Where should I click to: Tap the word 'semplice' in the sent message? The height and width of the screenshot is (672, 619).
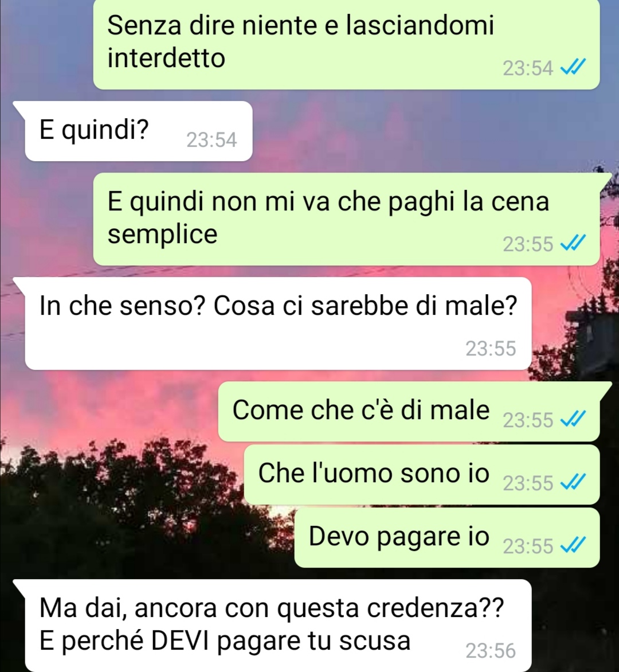click(x=162, y=235)
